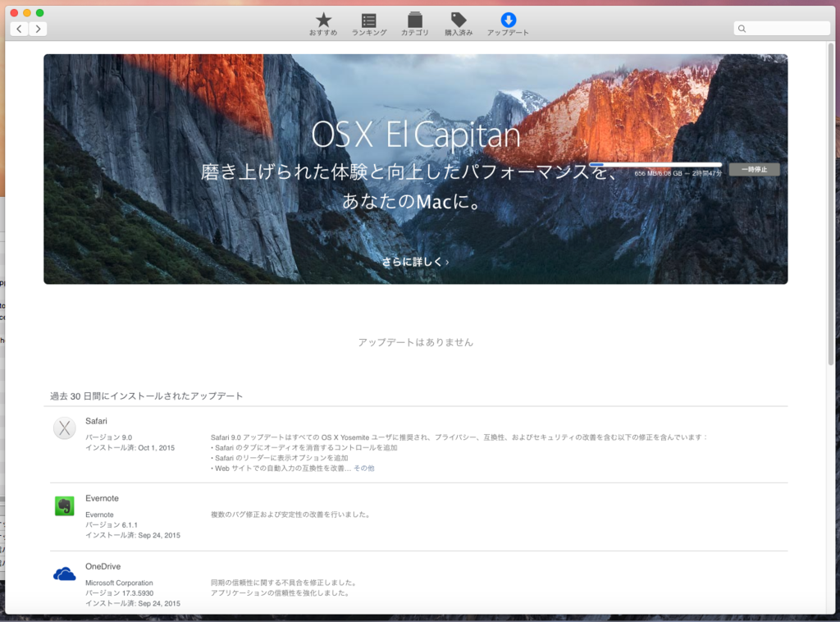Open the カテゴリ (Categories) tab
This screenshot has width=840, height=622.
(414, 24)
